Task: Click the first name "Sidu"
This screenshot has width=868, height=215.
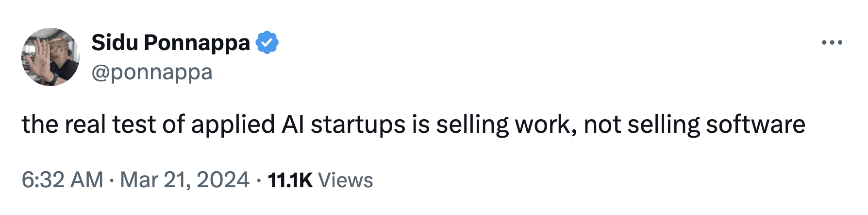Action: tap(115, 43)
